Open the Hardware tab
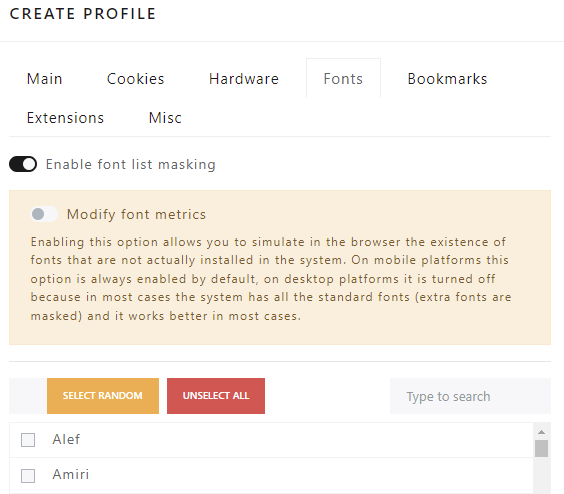 (x=244, y=79)
